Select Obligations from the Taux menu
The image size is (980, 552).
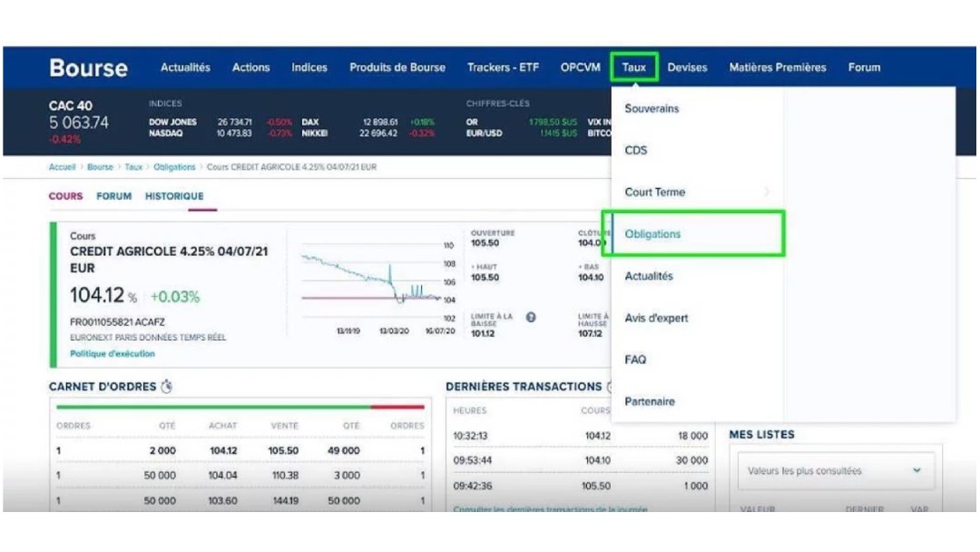pos(652,234)
